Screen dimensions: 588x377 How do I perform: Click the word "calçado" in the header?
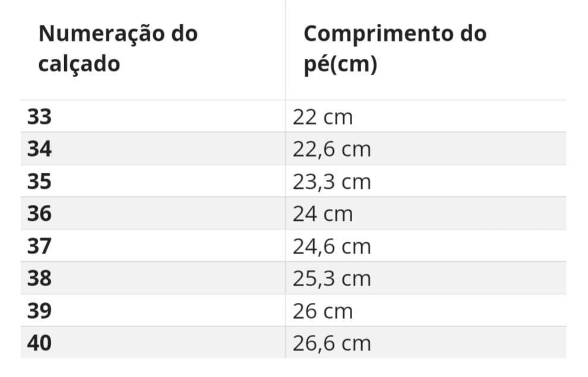(x=79, y=64)
